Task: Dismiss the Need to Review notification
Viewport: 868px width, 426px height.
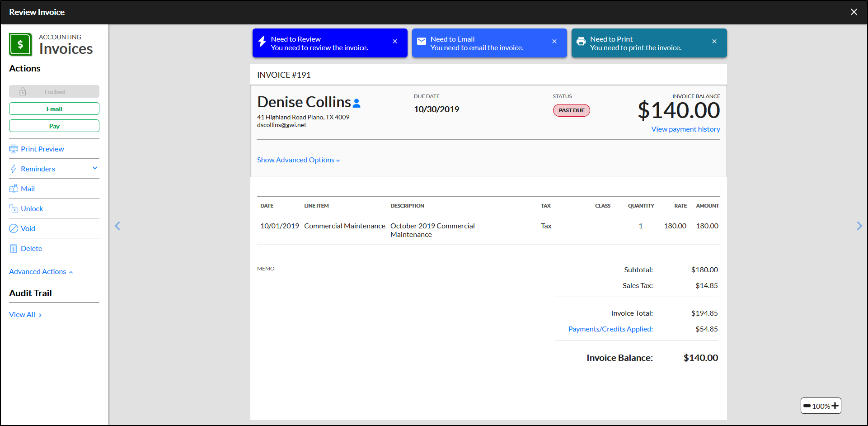Action: (x=394, y=41)
